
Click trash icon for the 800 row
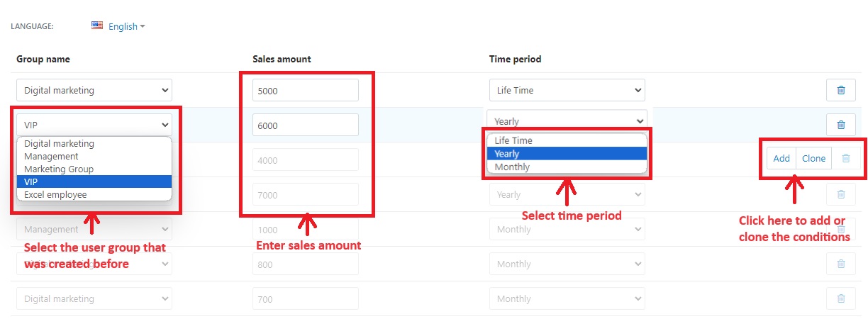point(841,264)
